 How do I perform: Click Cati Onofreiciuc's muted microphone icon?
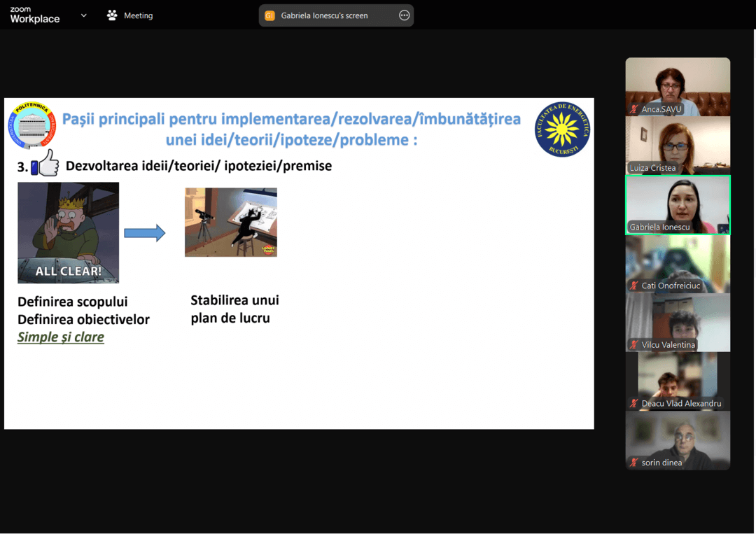pos(634,286)
